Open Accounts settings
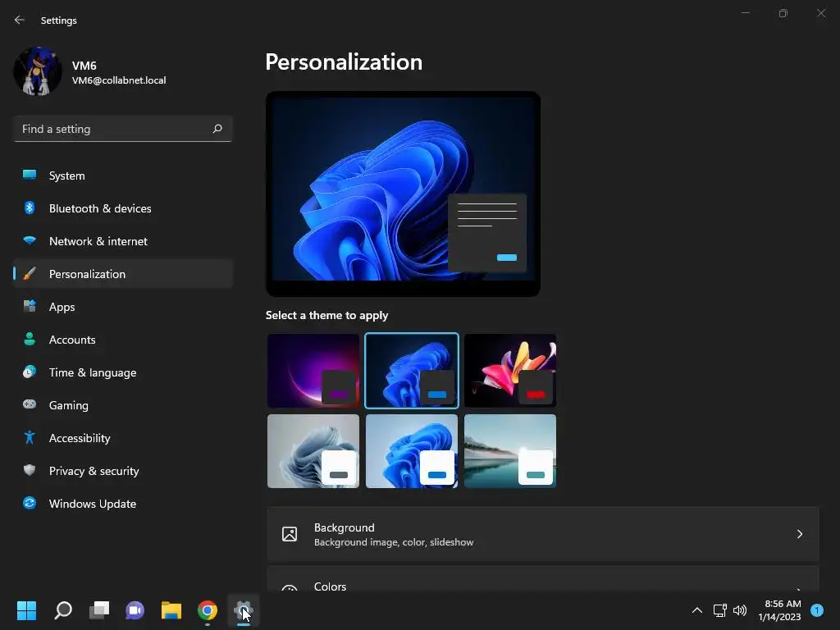Screen dimensions: 840x630 point(123,340)
